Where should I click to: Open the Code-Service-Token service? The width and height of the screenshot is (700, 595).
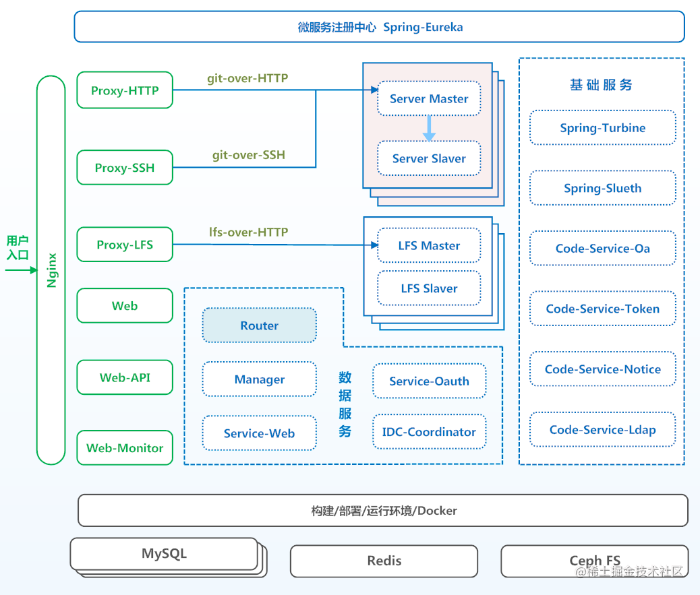602,309
